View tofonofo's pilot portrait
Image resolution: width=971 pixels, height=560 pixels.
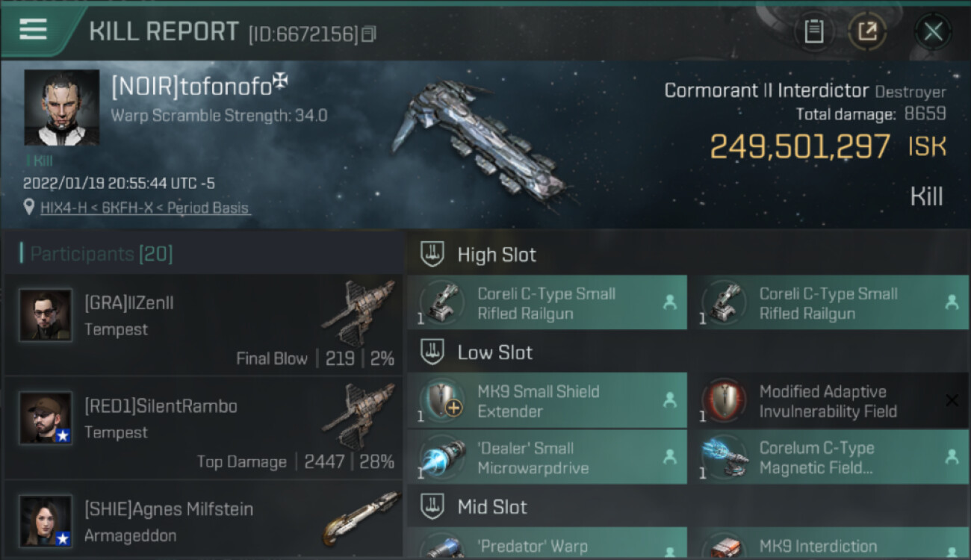point(61,108)
